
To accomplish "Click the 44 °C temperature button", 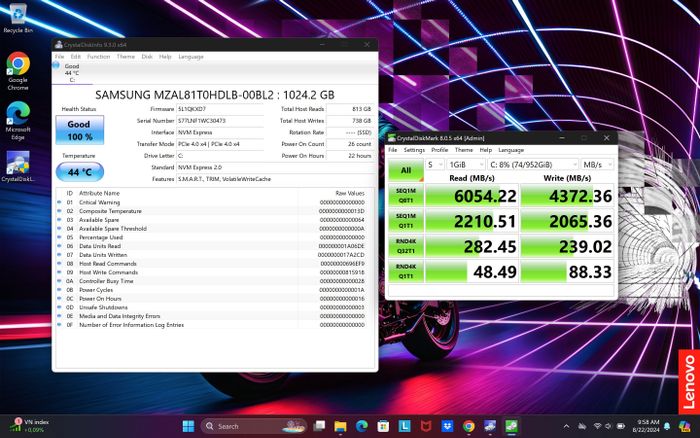I will tap(80, 172).
